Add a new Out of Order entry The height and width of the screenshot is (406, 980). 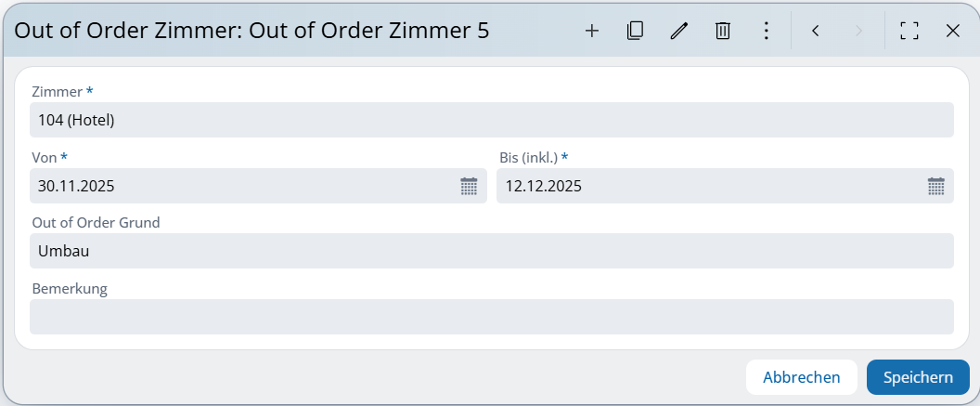(x=592, y=31)
